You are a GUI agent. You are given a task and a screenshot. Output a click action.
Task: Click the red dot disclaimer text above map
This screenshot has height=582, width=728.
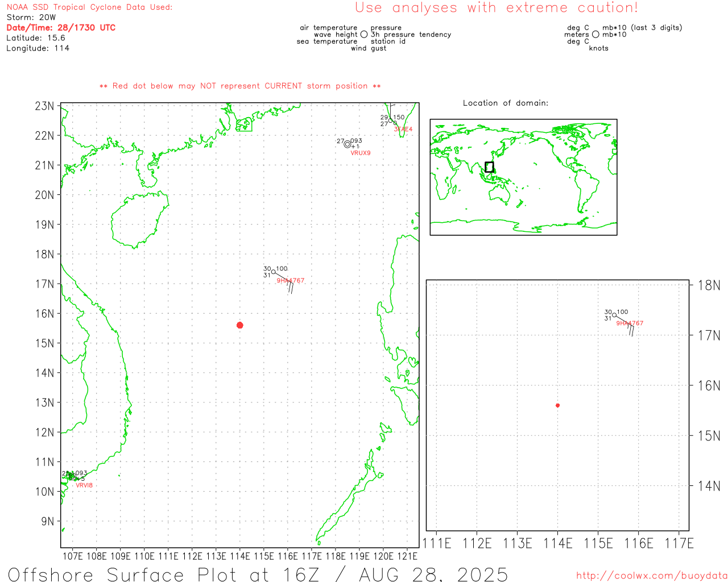click(240, 86)
